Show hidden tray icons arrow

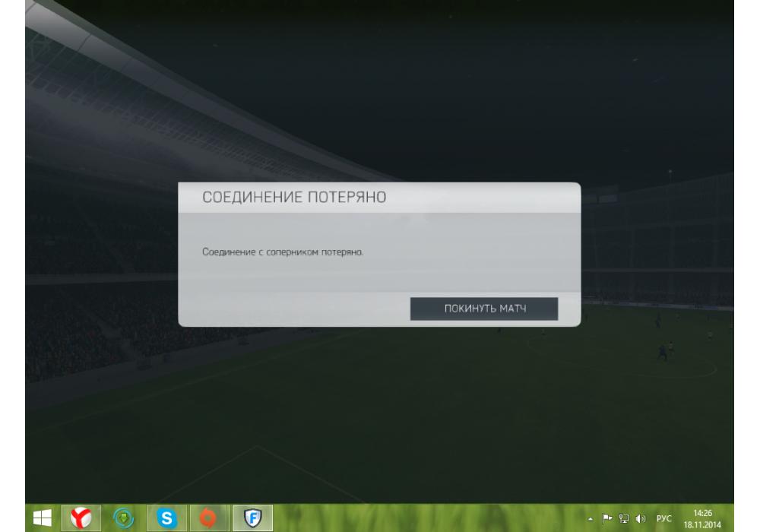pos(590,519)
